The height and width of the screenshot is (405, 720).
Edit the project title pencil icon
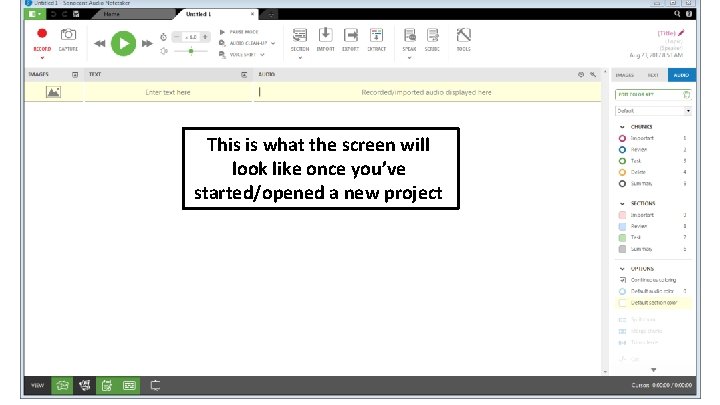(681, 33)
